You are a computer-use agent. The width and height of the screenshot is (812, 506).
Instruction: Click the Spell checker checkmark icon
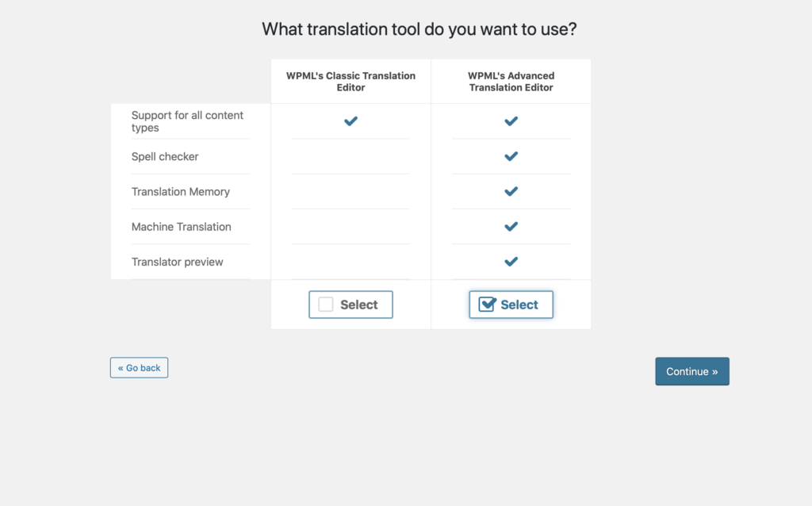[511, 156]
